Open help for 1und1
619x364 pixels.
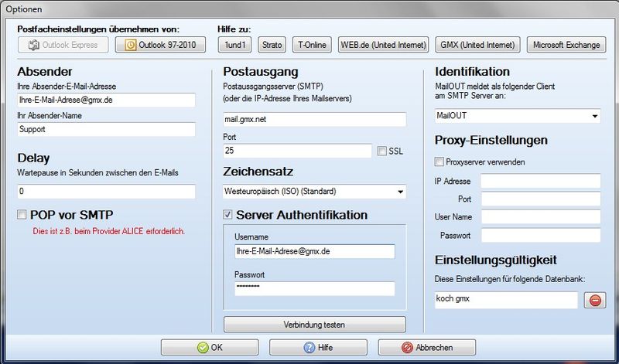pos(234,45)
